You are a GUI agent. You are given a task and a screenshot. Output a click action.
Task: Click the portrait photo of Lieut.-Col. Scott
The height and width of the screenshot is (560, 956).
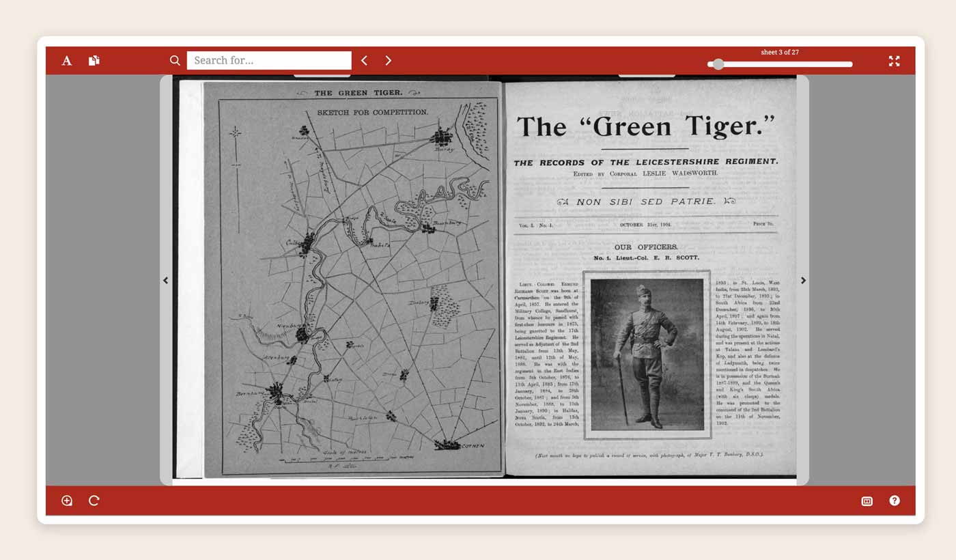(x=647, y=354)
